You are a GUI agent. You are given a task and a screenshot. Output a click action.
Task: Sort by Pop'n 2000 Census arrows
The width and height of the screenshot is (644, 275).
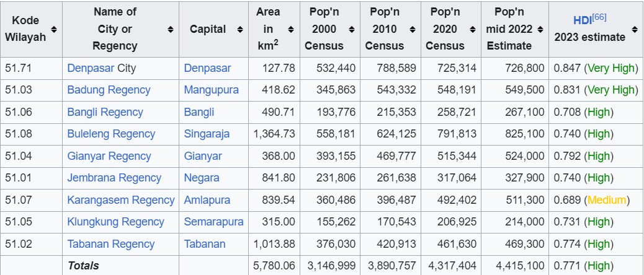tap(352, 29)
